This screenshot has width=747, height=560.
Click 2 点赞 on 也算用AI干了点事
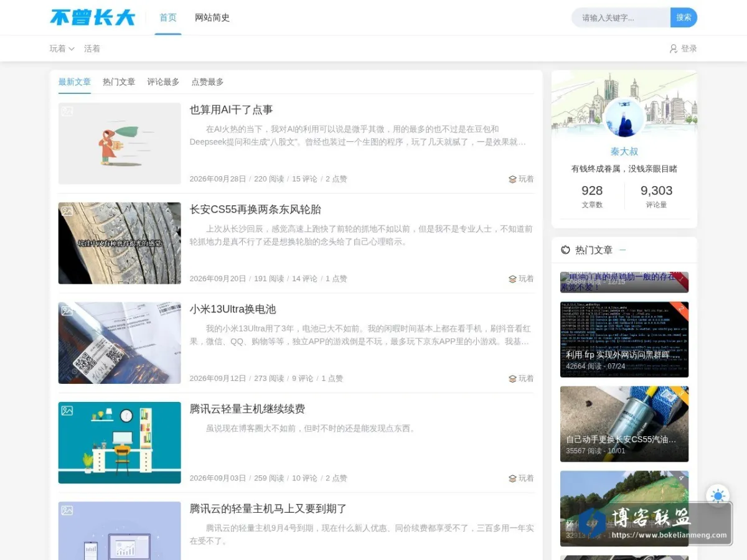click(336, 179)
